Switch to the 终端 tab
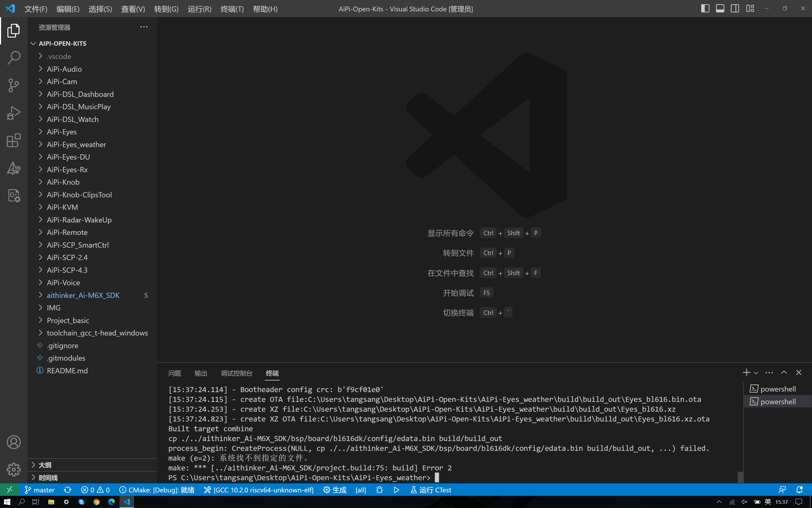The width and height of the screenshot is (812, 508). [272, 373]
